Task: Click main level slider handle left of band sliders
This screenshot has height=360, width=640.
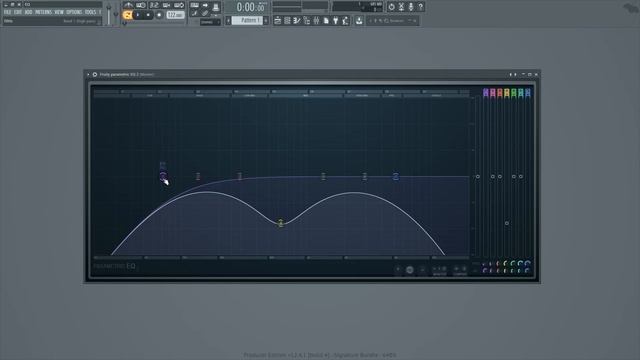Action: pyautogui.click(x=478, y=177)
